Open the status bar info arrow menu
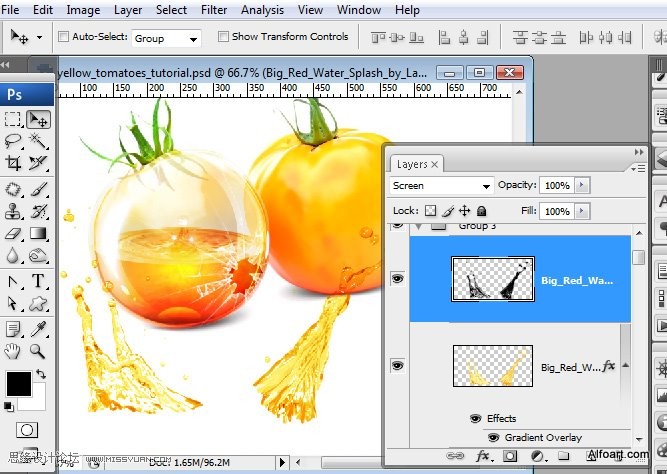Screen dimensions: 667x474 click(x=282, y=462)
